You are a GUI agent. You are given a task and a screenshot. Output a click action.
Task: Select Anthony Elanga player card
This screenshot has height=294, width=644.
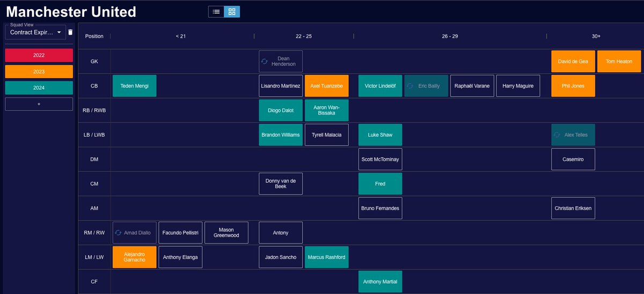181,257
